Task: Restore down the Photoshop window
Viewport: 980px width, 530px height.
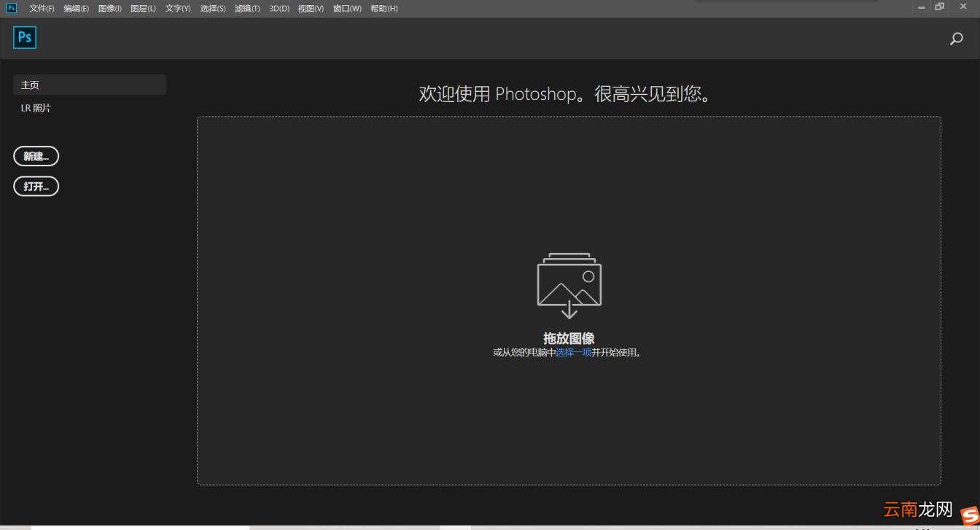Action: coord(940,7)
